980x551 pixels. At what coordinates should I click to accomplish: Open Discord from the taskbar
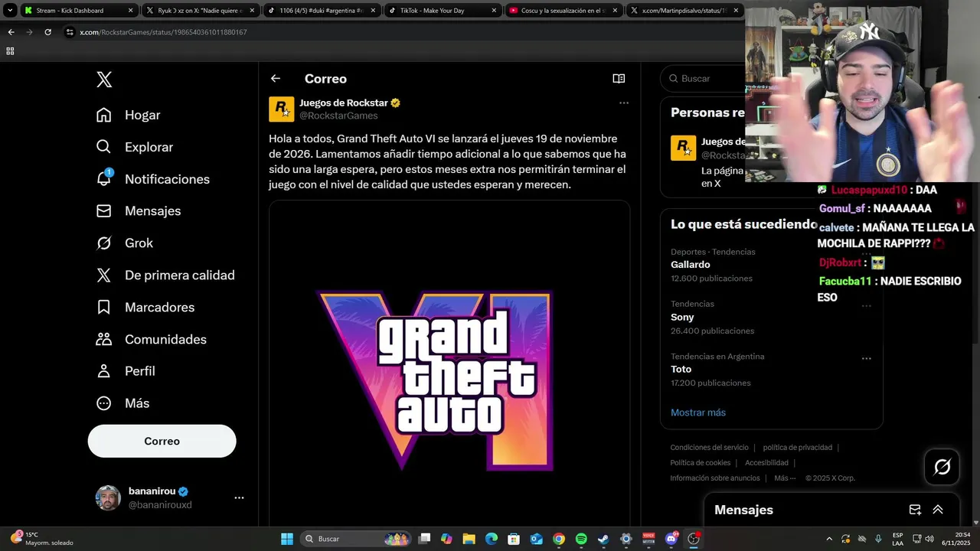pyautogui.click(x=671, y=539)
